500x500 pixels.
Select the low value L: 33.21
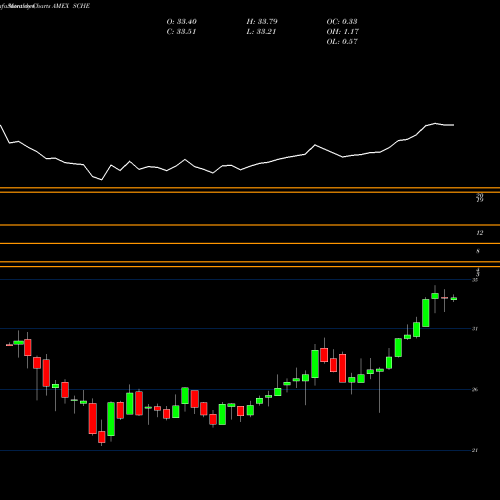click(x=261, y=32)
